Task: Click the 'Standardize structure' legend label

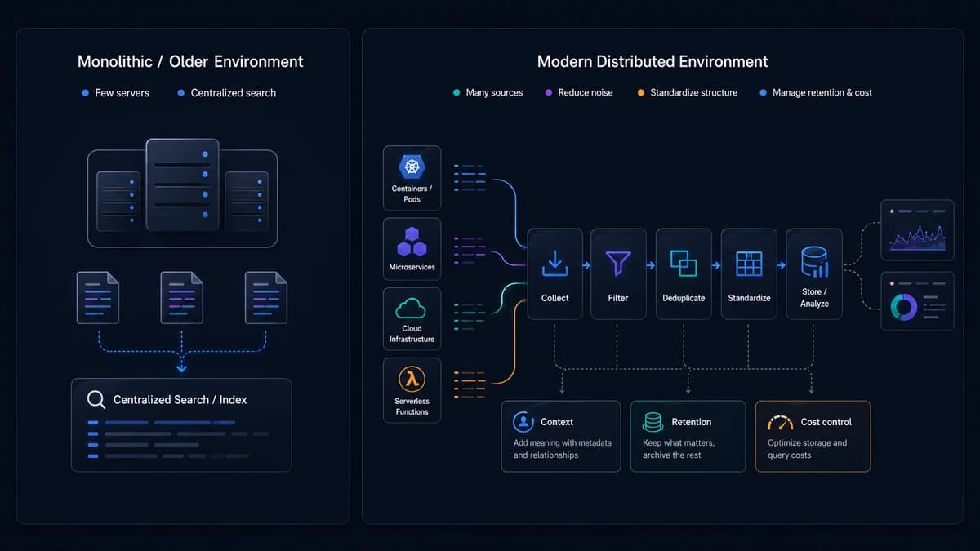Action: 693,92
